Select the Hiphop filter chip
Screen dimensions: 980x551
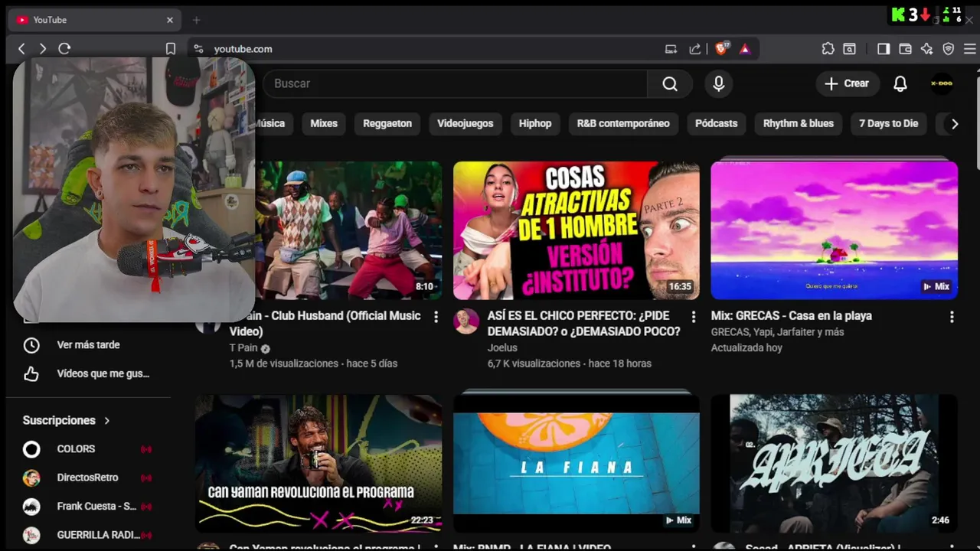click(535, 123)
